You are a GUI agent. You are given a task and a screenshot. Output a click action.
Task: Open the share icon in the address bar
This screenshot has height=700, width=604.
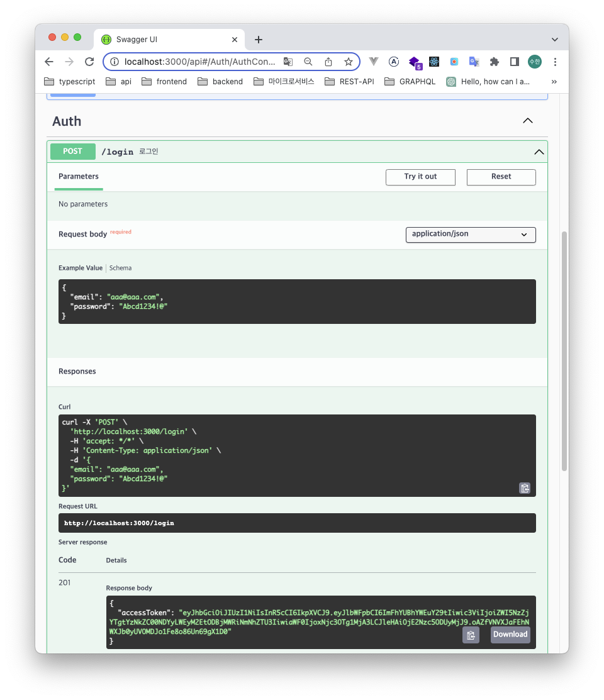328,62
